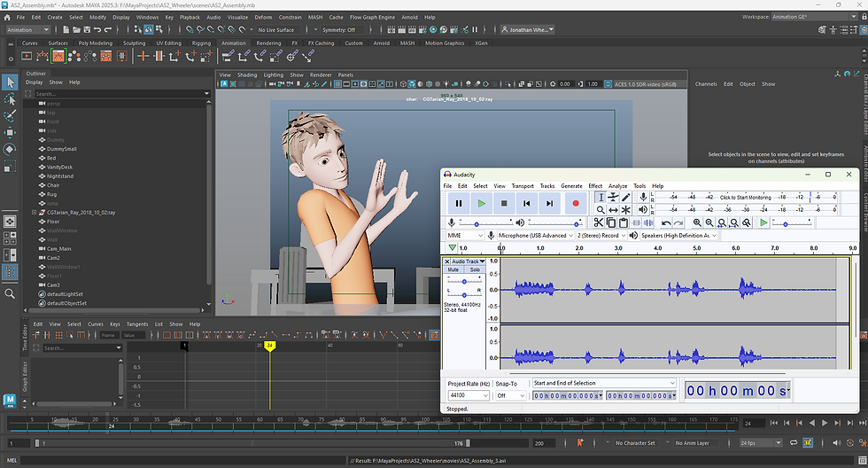Screen dimensions: 868x468
Task: Click Audacity Undo arrow
Action: click(666, 222)
